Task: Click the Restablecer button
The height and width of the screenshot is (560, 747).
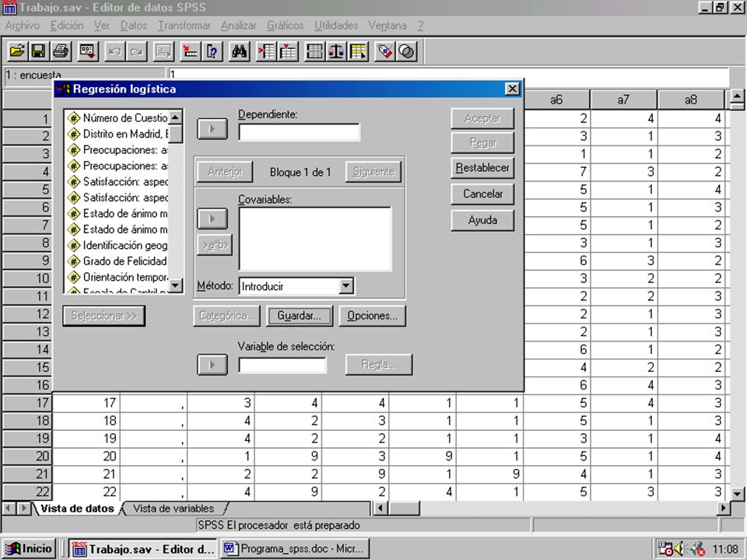Action: coord(482,168)
